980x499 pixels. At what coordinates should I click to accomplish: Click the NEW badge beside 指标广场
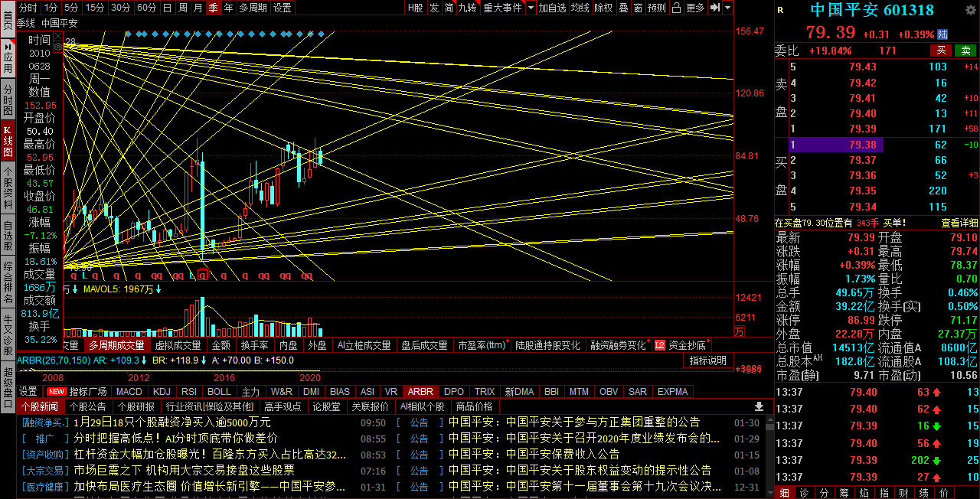(x=57, y=392)
